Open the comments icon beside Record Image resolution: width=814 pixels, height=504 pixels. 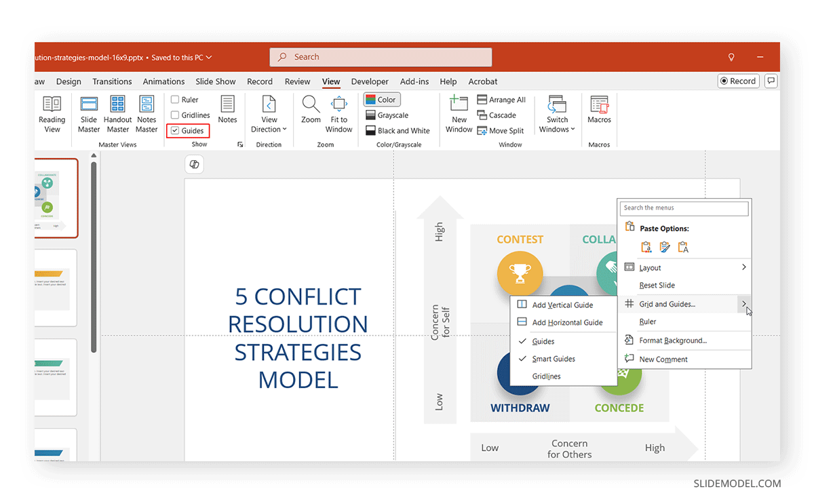click(x=771, y=81)
